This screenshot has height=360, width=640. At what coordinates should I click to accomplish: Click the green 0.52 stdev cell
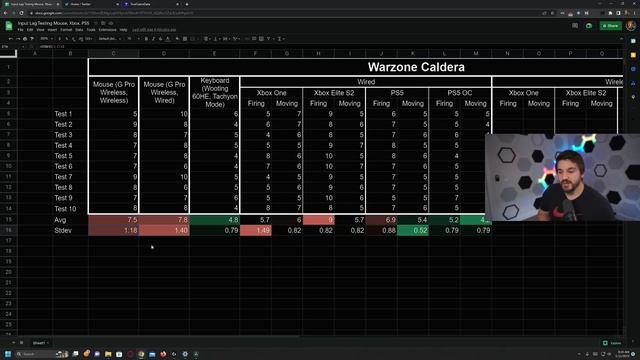tap(413, 231)
